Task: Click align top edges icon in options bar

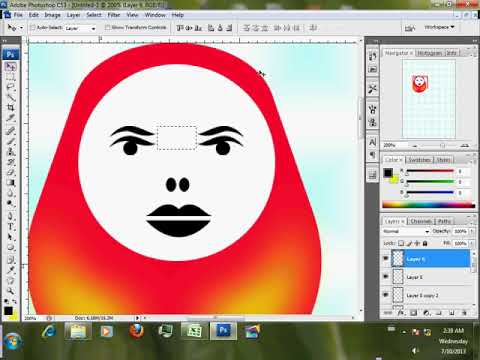Action: [180, 28]
